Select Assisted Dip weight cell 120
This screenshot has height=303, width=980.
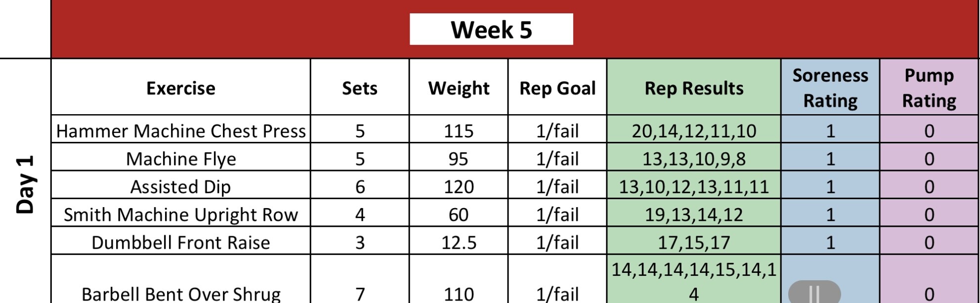point(458,186)
